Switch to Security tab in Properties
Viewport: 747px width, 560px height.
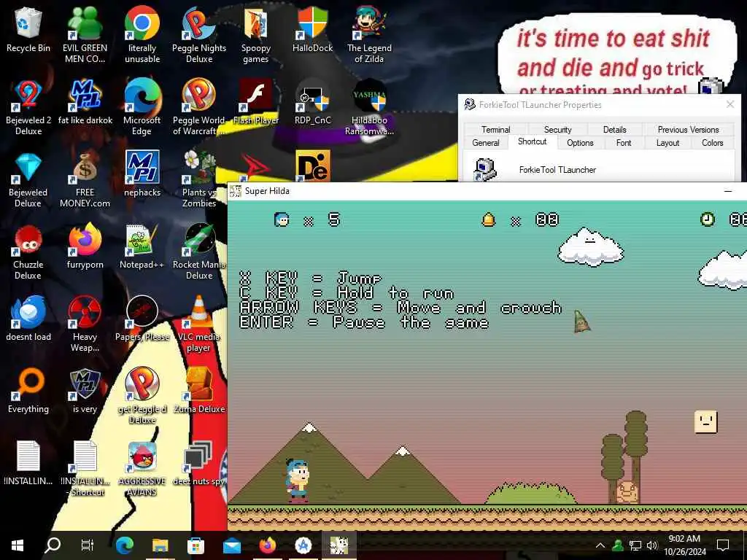[x=557, y=130]
